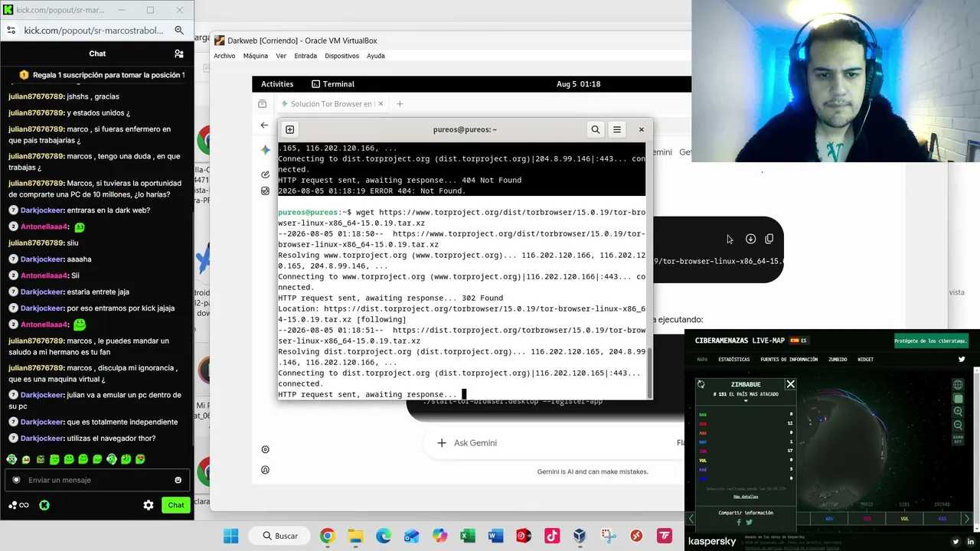Open the Dispositivos menu in VirtualBox
This screenshot has width=980, height=551.
(341, 56)
